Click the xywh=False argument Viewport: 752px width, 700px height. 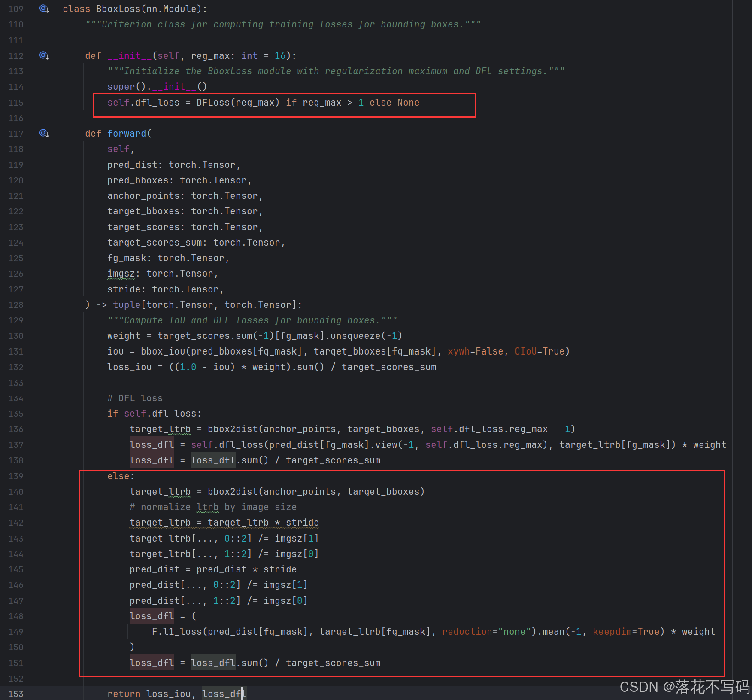click(x=475, y=352)
